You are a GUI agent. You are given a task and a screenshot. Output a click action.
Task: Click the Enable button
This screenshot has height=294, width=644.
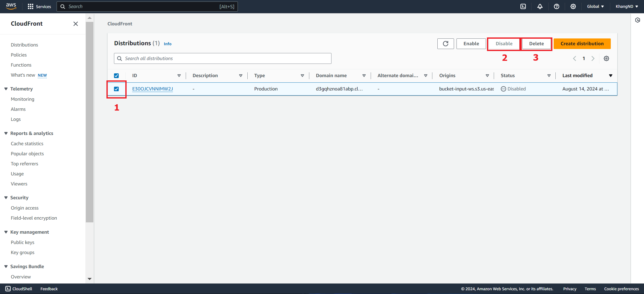(x=471, y=44)
